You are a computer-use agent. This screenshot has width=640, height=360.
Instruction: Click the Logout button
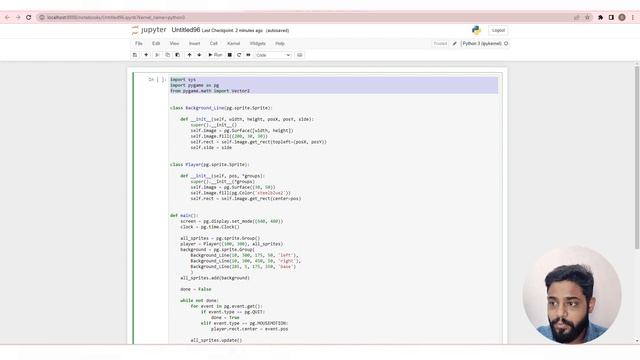coord(498,30)
